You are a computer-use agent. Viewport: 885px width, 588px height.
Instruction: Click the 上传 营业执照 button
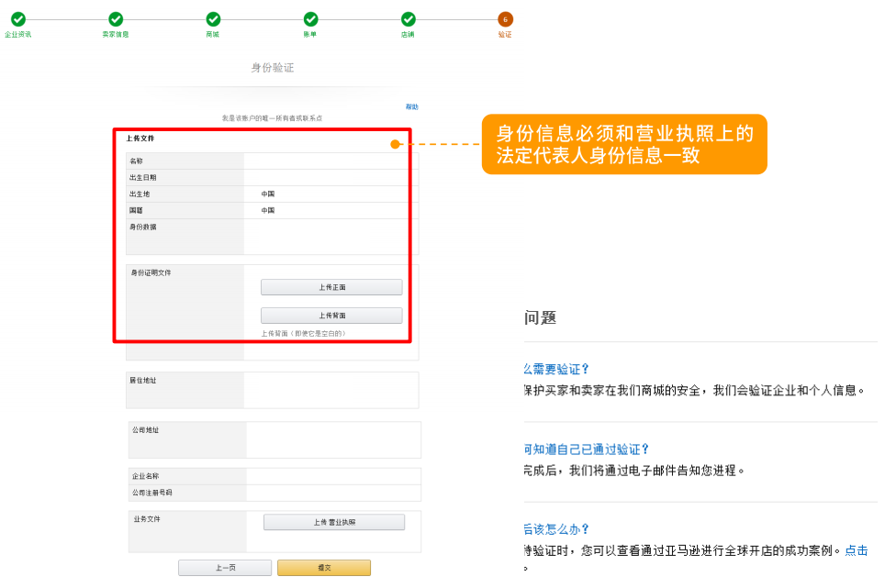coord(334,522)
